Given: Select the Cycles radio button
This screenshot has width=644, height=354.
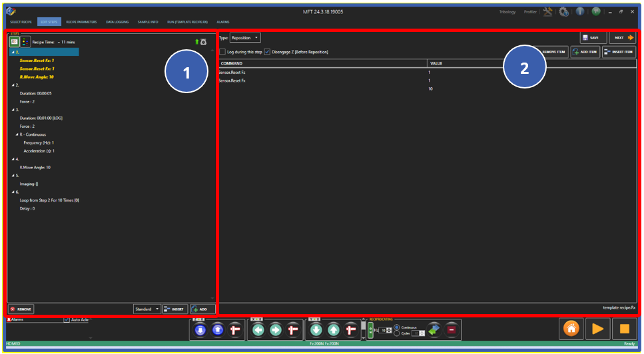Looking at the screenshot, I should pos(396,333).
